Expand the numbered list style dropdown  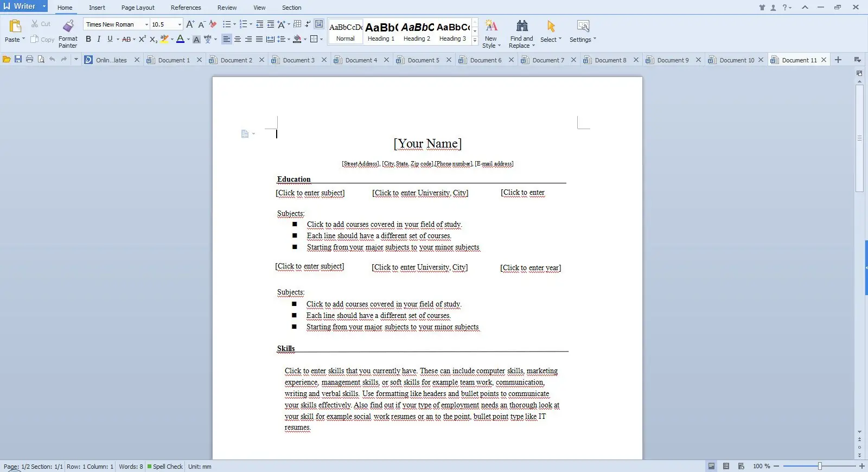[251, 24]
